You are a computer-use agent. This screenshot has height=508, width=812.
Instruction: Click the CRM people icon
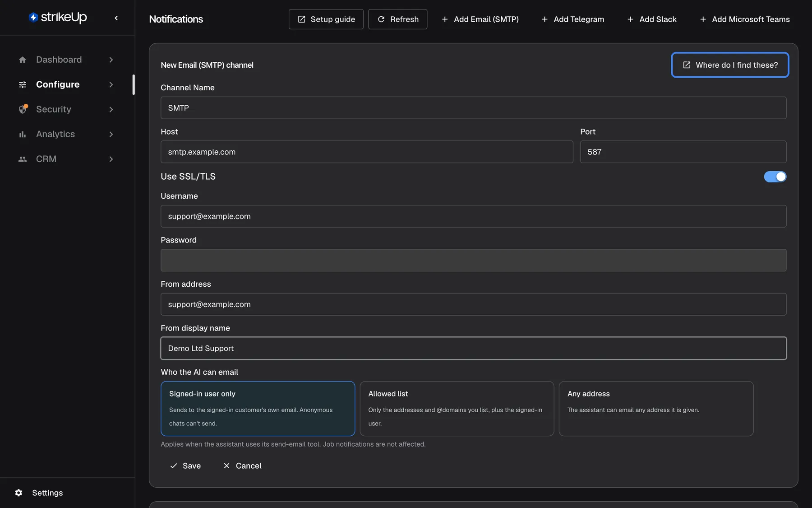click(x=23, y=159)
